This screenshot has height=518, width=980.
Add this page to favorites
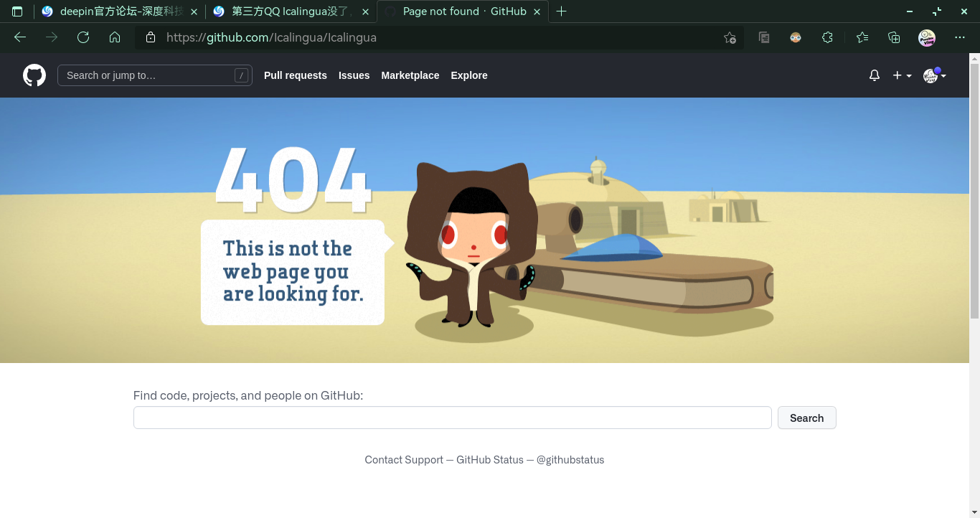pyautogui.click(x=730, y=37)
